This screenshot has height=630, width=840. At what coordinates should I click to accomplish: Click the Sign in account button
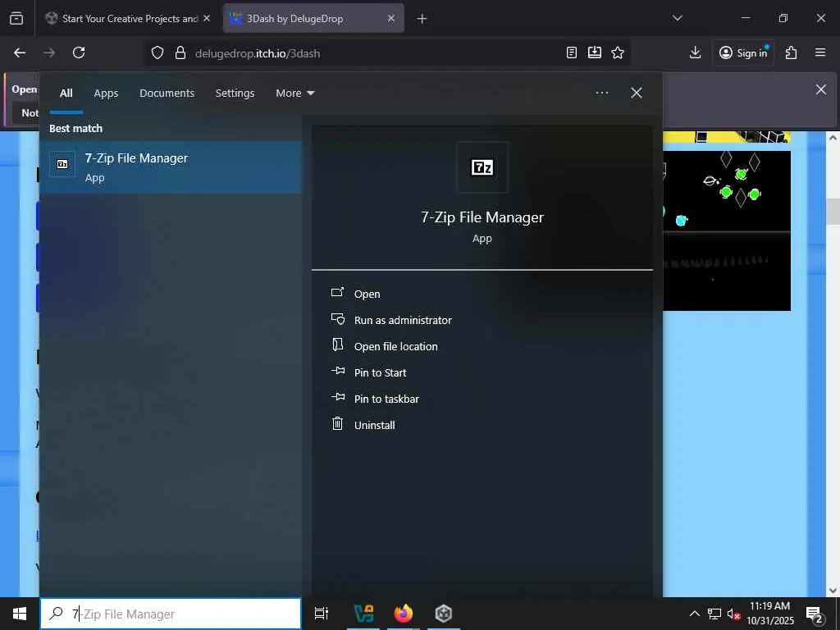click(743, 52)
